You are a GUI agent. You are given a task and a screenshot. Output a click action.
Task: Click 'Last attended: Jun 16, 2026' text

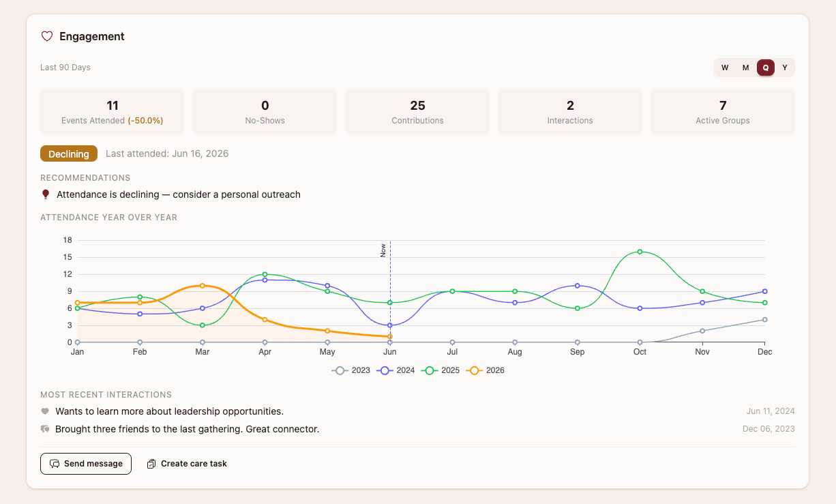(167, 153)
